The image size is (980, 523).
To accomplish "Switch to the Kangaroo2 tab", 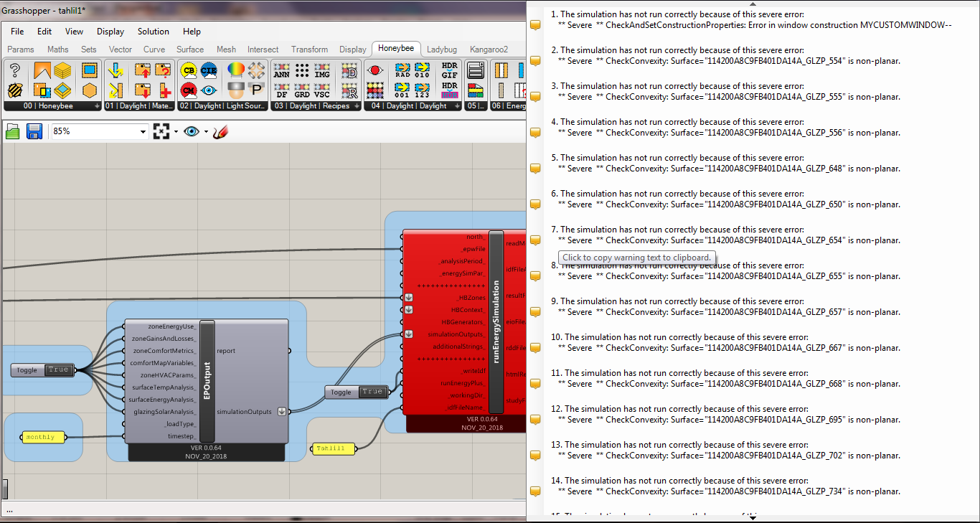I will (489, 50).
